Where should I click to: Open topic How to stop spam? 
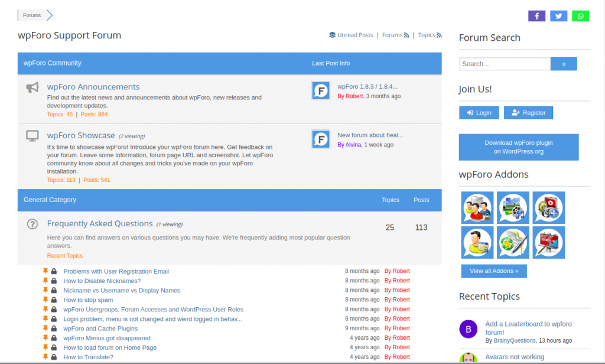point(89,300)
